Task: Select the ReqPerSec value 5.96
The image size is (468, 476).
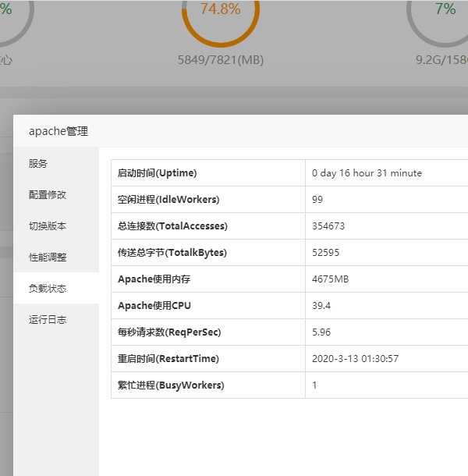Action: 321,332
